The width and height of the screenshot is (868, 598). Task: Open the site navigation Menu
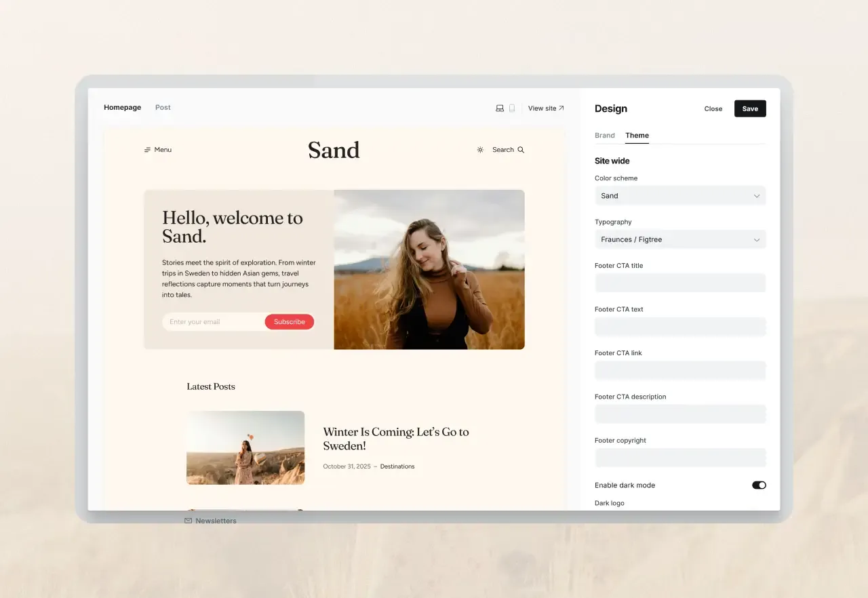click(x=157, y=149)
